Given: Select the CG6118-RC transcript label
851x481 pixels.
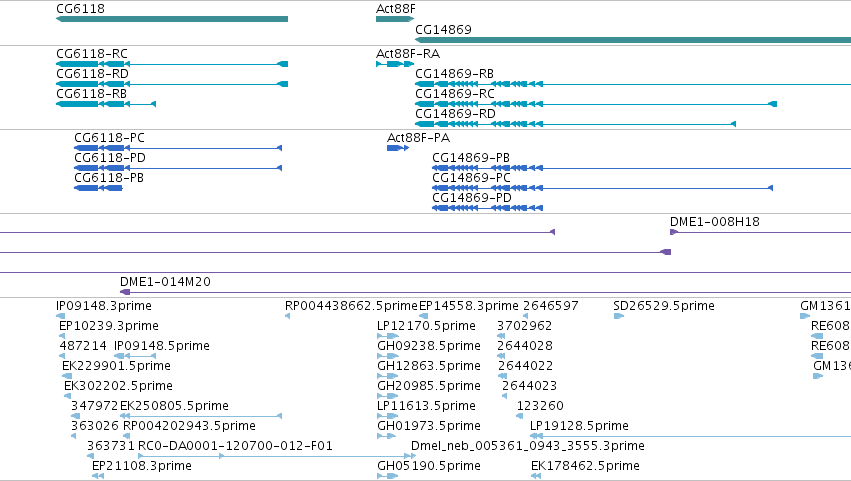Looking at the screenshot, I should pyautogui.click(x=92, y=54).
